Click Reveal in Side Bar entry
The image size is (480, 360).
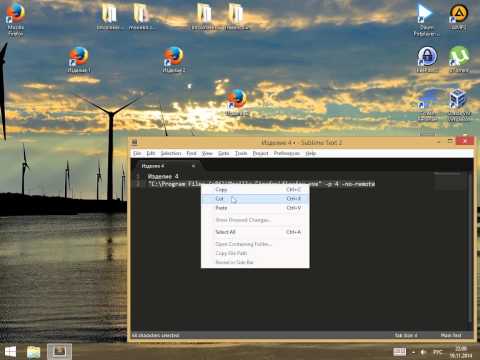click(x=255, y=262)
